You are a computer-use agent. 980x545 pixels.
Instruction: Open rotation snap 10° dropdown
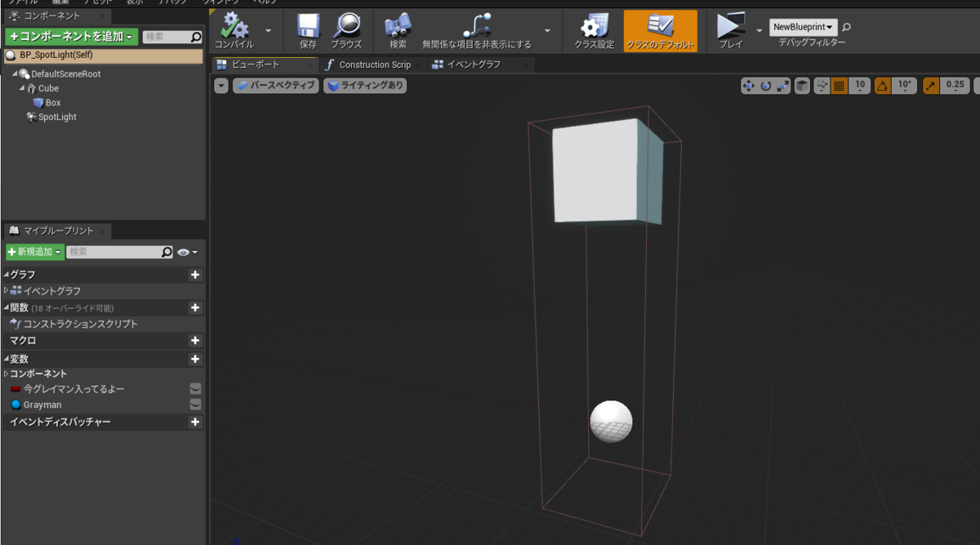(x=905, y=86)
